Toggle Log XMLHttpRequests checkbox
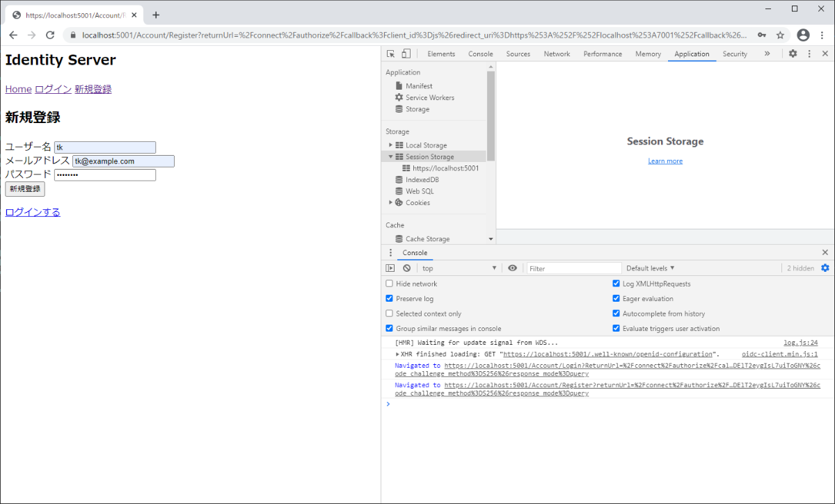This screenshot has width=835, height=504. [616, 284]
